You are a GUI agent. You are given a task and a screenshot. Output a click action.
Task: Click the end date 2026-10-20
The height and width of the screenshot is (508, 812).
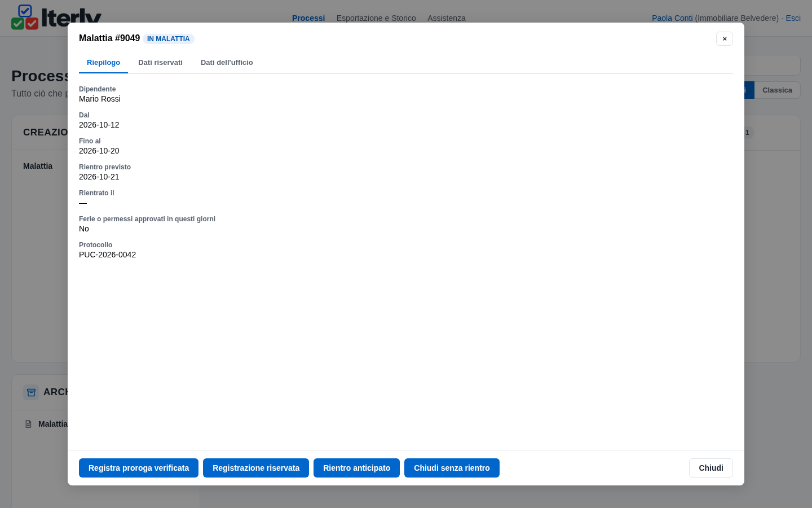(x=99, y=151)
